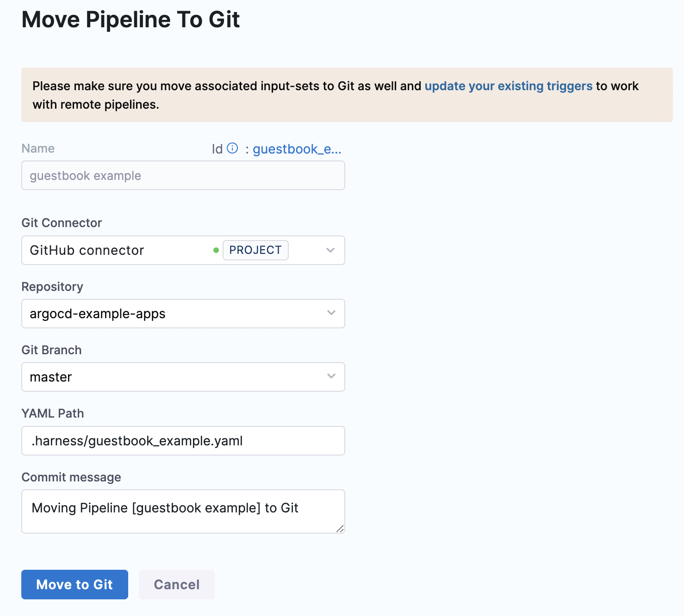The height and width of the screenshot is (616, 684).
Task: Click the Git Connector dropdown chevron icon
Action: tap(330, 250)
